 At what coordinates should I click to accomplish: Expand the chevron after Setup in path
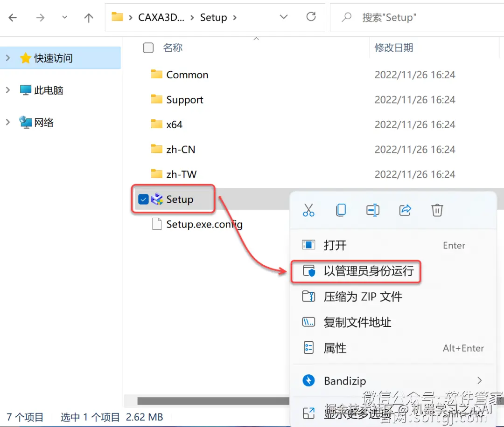[235, 18]
